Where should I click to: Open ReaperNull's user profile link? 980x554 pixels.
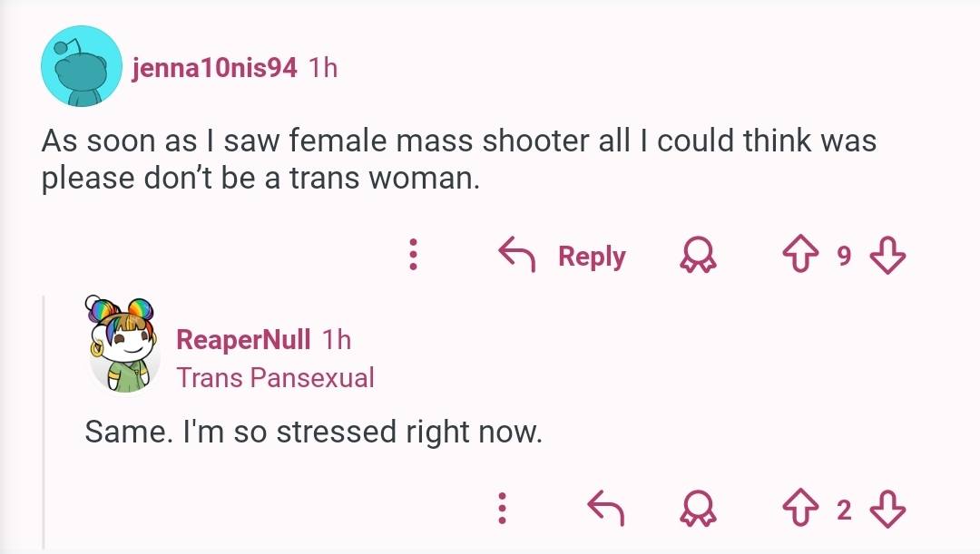coord(243,340)
